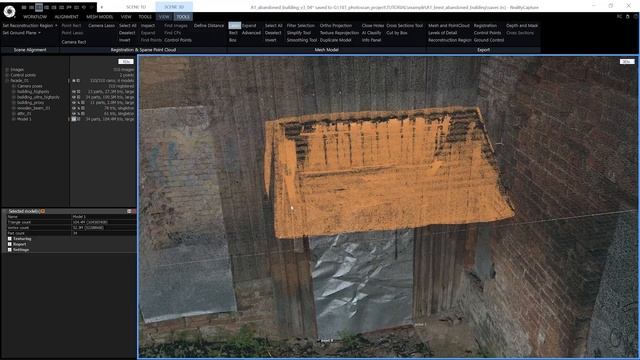Open the Info Panel

tap(371, 40)
